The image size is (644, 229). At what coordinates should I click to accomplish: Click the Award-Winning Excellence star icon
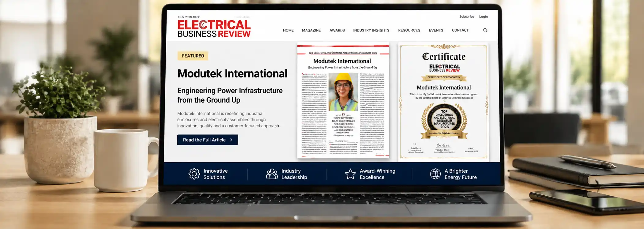[350, 174]
